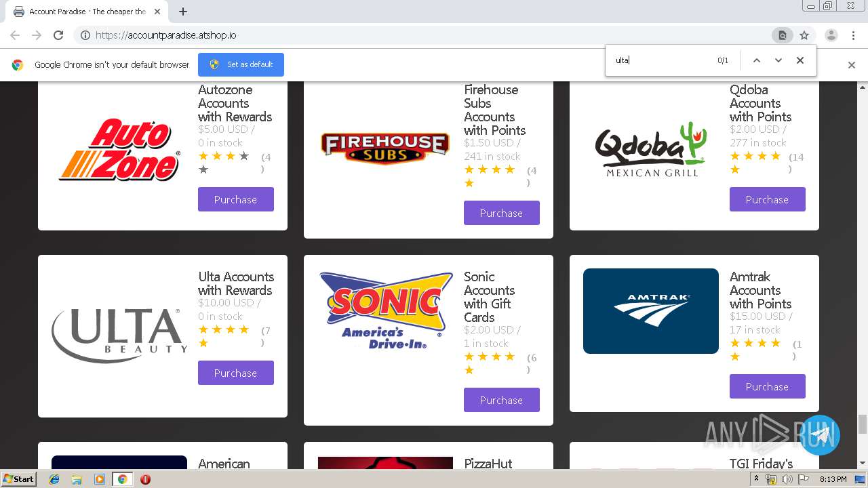Viewport: 868px width, 488px height.
Task: Dismiss the default browser notification bar
Action: (x=852, y=65)
